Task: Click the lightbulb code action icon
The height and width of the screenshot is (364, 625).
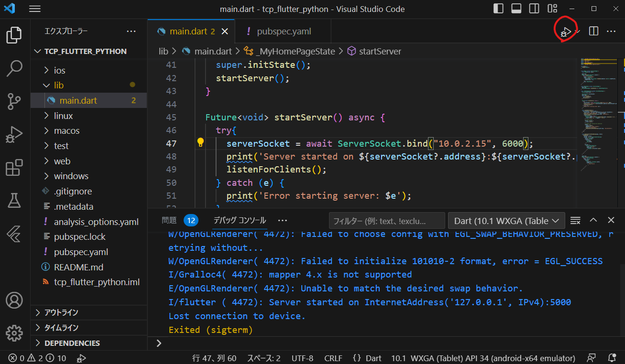Action: 201,142
